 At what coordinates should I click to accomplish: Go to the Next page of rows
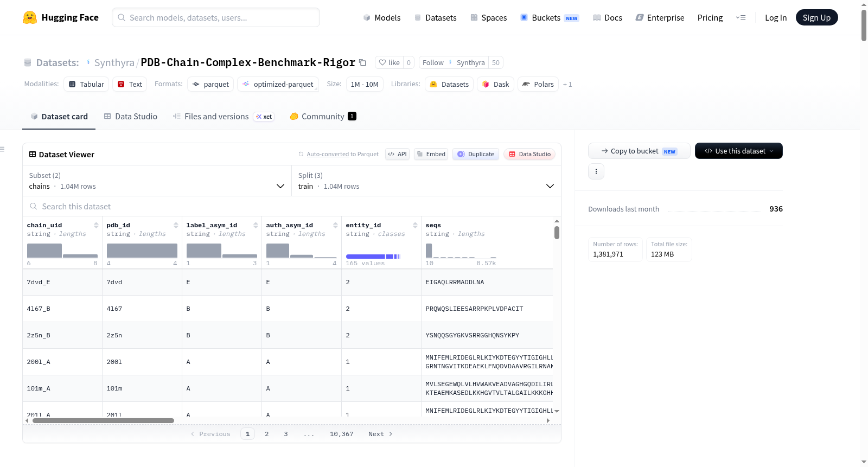(x=380, y=434)
